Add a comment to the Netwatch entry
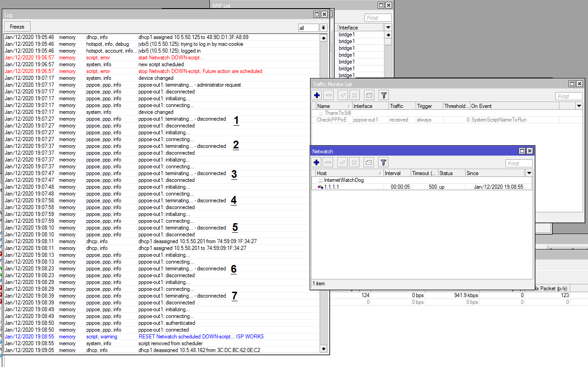 tap(369, 162)
